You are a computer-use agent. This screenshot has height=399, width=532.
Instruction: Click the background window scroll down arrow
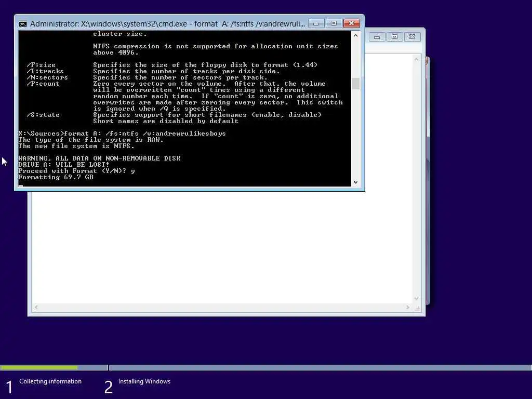(x=416, y=299)
